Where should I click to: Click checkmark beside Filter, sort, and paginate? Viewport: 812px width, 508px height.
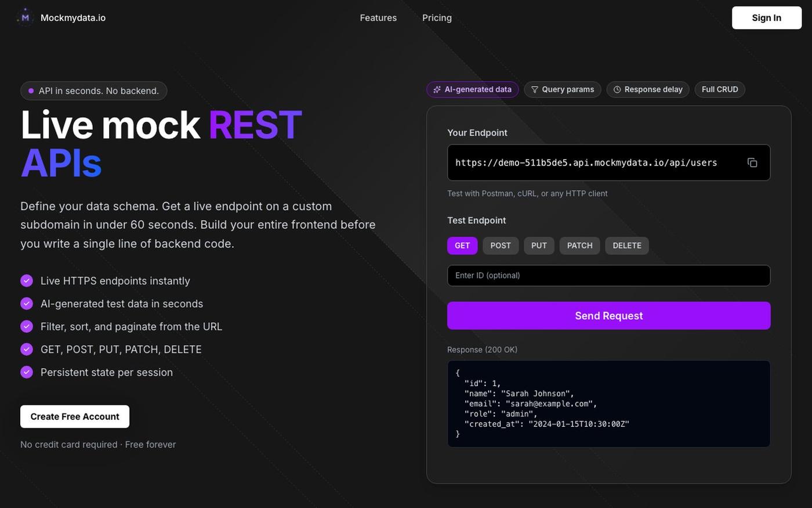tap(27, 326)
